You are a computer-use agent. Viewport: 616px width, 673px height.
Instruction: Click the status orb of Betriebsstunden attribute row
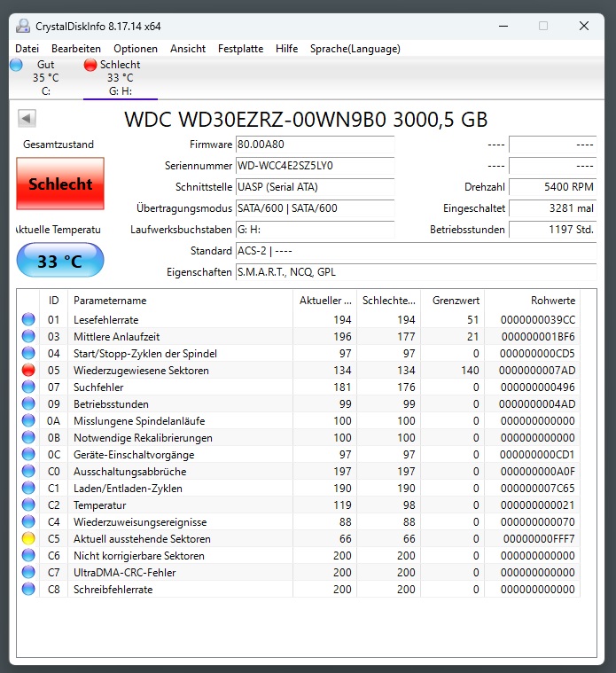tap(28, 403)
